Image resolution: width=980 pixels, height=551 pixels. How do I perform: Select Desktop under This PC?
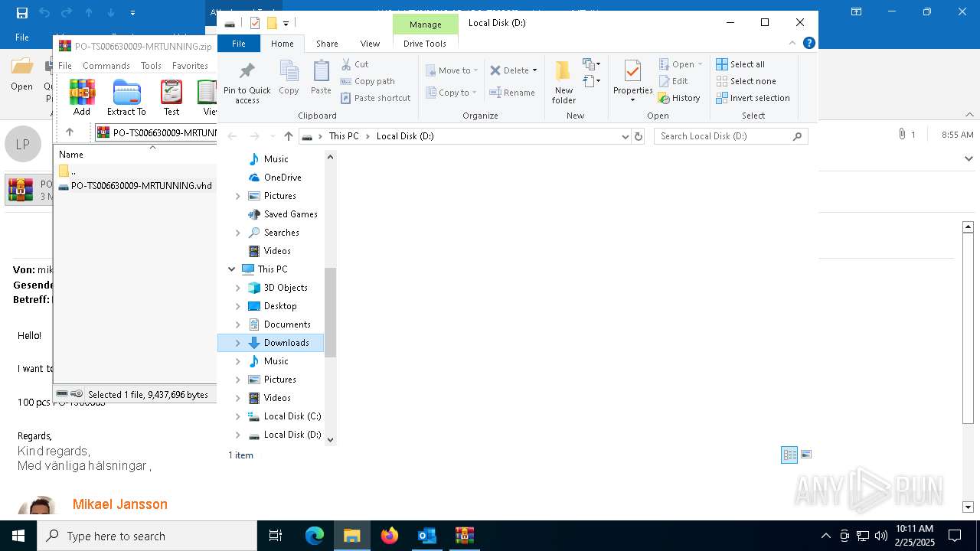[280, 306]
